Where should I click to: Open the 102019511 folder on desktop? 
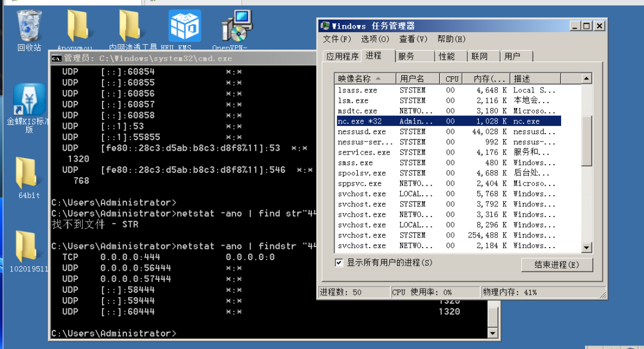pyautogui.click(x=29, y=251)
